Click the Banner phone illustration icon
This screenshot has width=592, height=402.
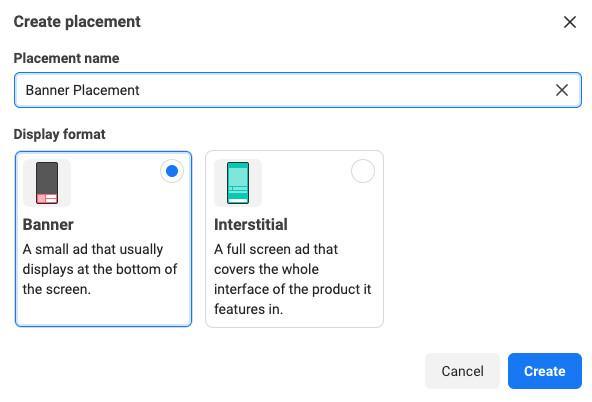47,183
